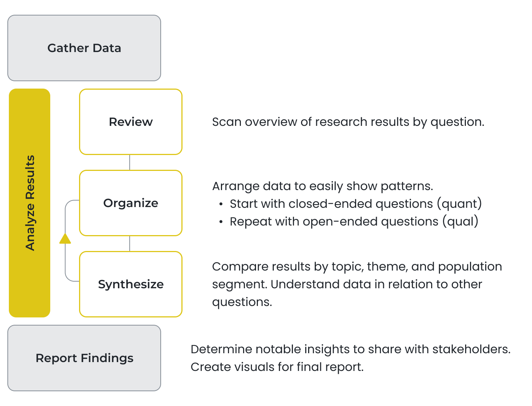Click the connector line between Organize and Synthesize
Viewport: 532px width, 406px height.
(130, 244)
